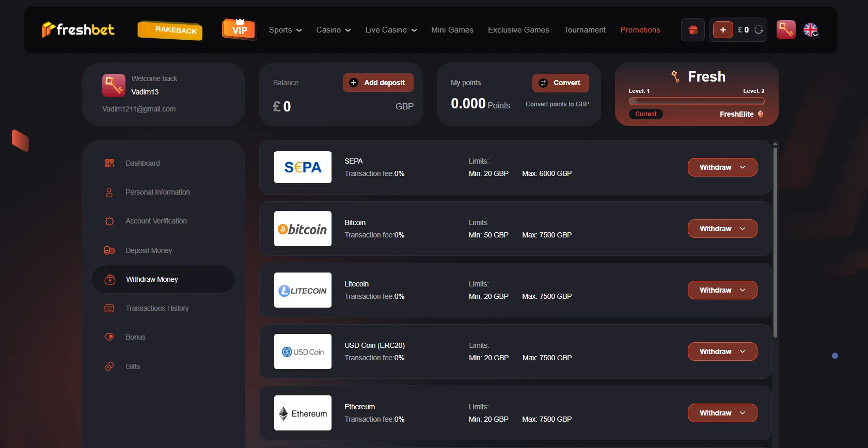Image resolution: width=868 pixels, height=448 pixels.
Task: Click the Withdraw Money icon
Action: [x=110, y=279]
